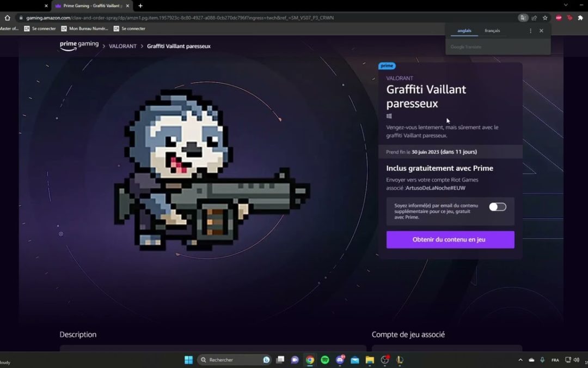
Task: Click the Google Translate icon in address bar
Action: coord(523,17)
